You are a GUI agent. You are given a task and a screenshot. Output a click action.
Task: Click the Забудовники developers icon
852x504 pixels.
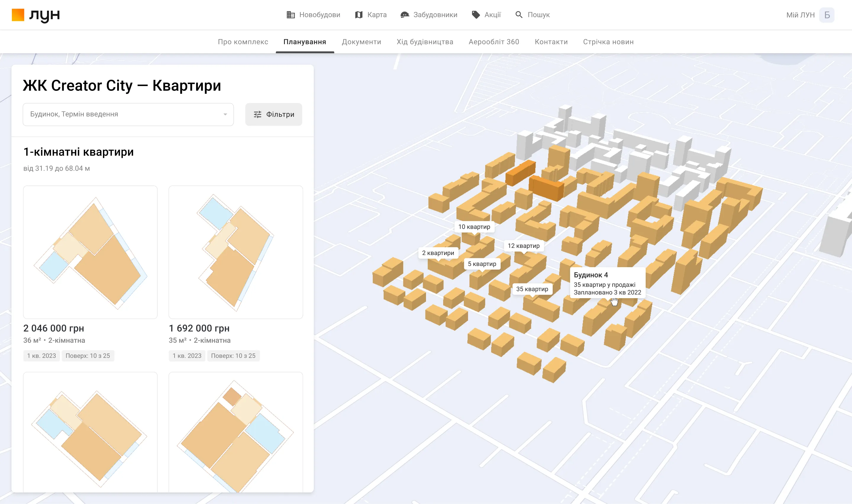[x=404, y=14]
